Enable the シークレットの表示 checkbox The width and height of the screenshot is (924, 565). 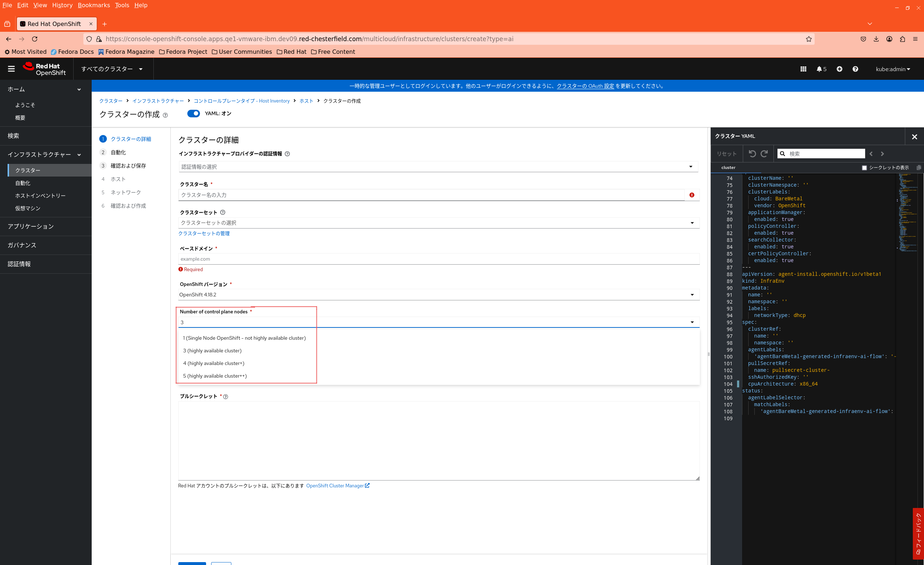pos(864,168)
